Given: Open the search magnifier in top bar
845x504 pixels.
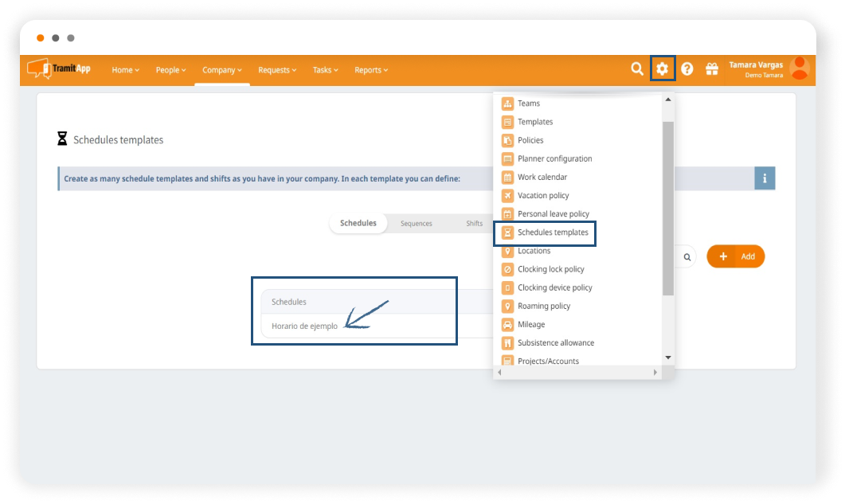Looking at the screenshot, I should click(x=637, y=69).
